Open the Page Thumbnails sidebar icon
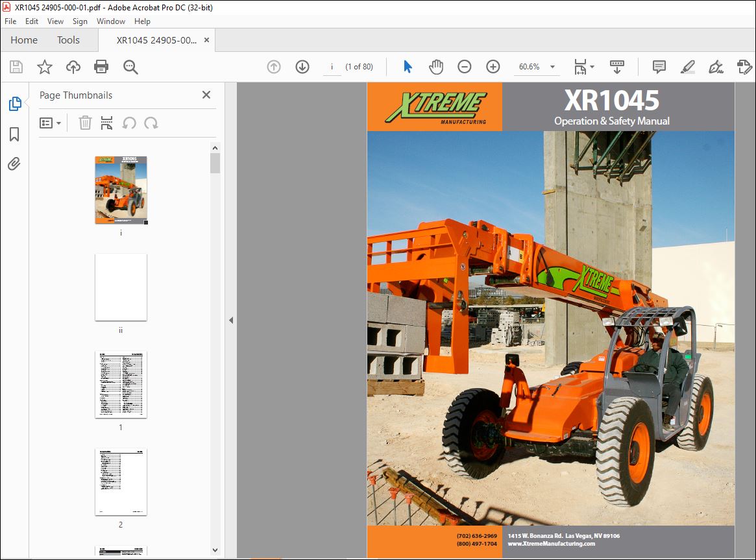756x560 pixels. click(14, 104)
